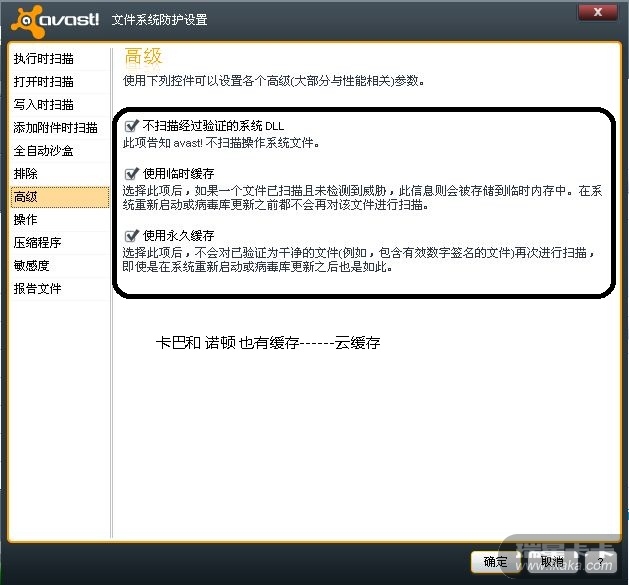Go to 报告文件 section
This screenshot has height=585, width=629.
[x=60, y=289]
